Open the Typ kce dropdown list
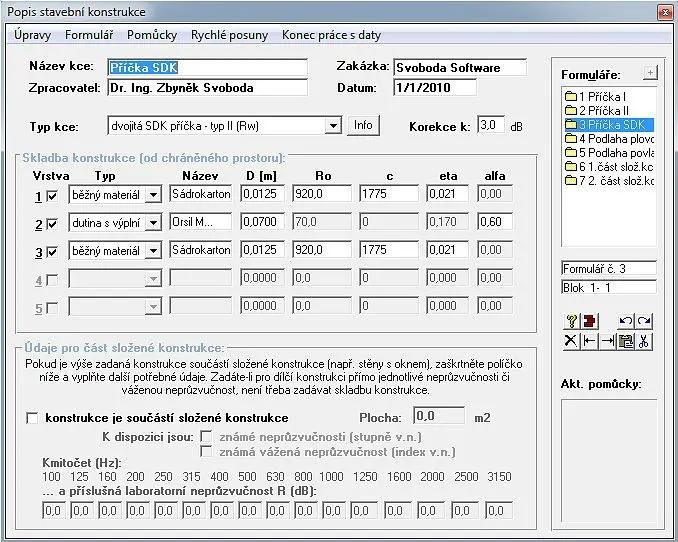The image size is (678, 542). (333, 126)
